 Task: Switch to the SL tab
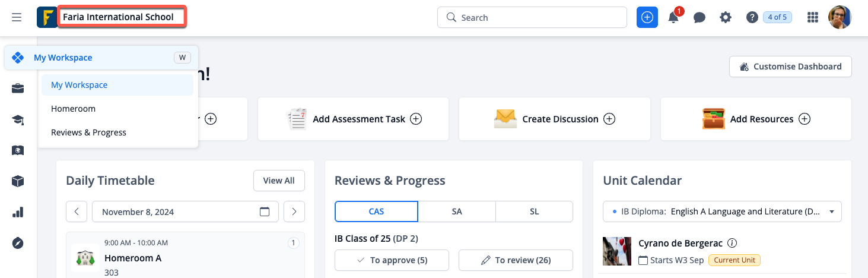point(534,211)
